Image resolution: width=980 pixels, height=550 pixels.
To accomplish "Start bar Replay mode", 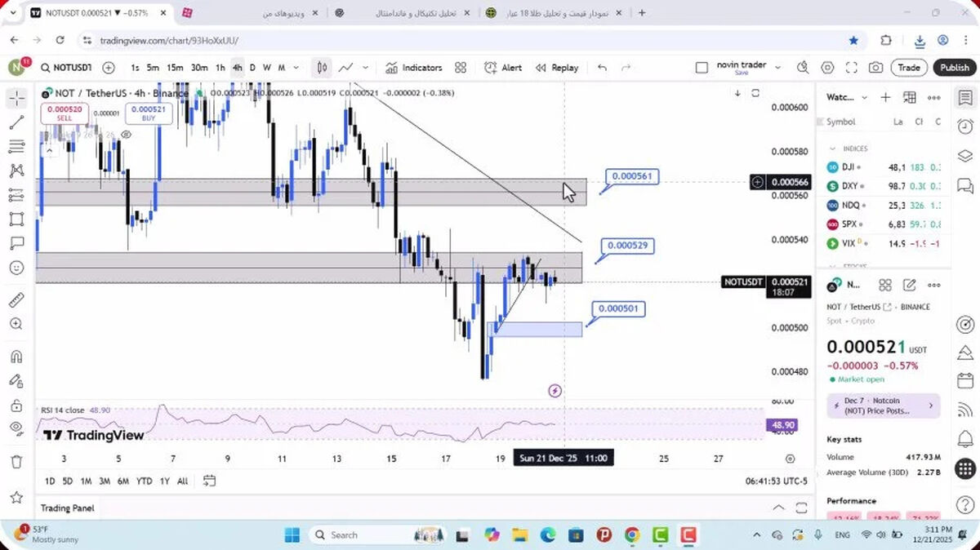I will (x=557, y=68).
